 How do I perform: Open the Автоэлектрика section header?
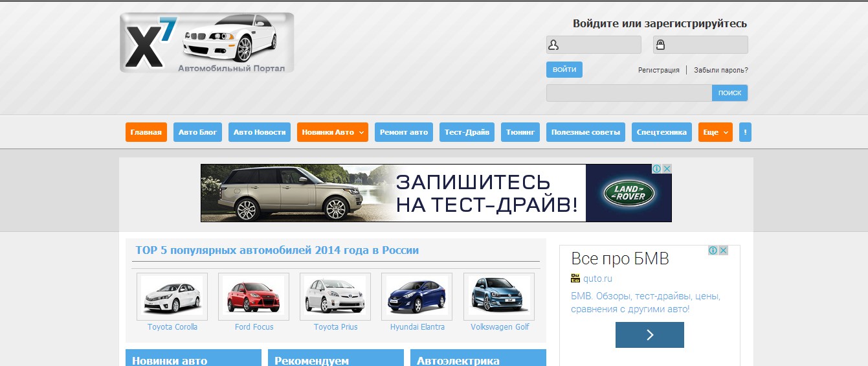tap(478, 358)
